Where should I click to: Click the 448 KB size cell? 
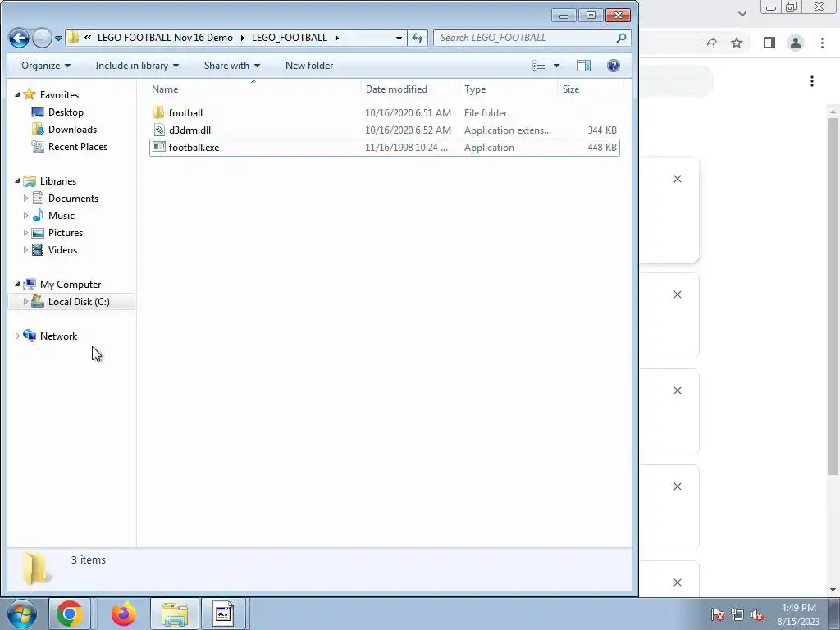click(602, 148)
